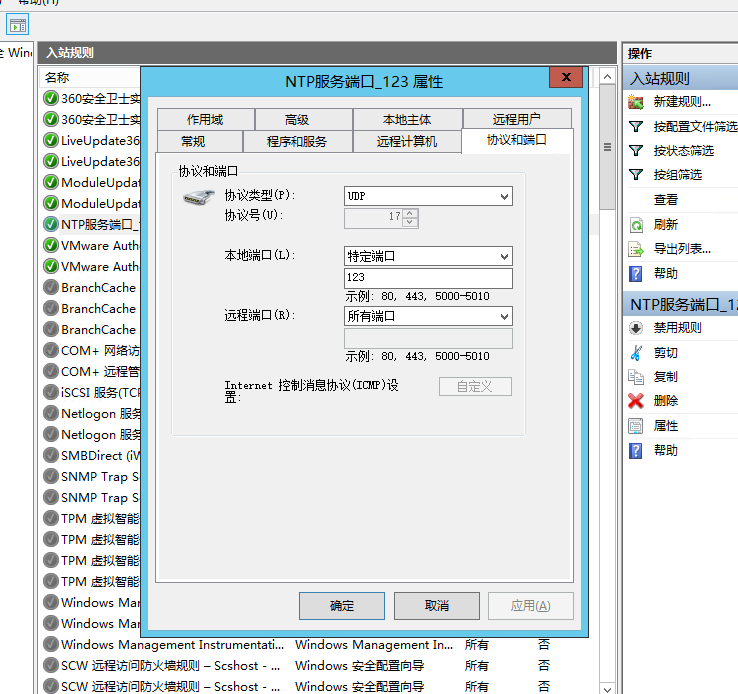Screen dimensions: 738x694
Task: Click the rules list scrollbar thumb
Action: pyautogui.click(x=608, y=147)
